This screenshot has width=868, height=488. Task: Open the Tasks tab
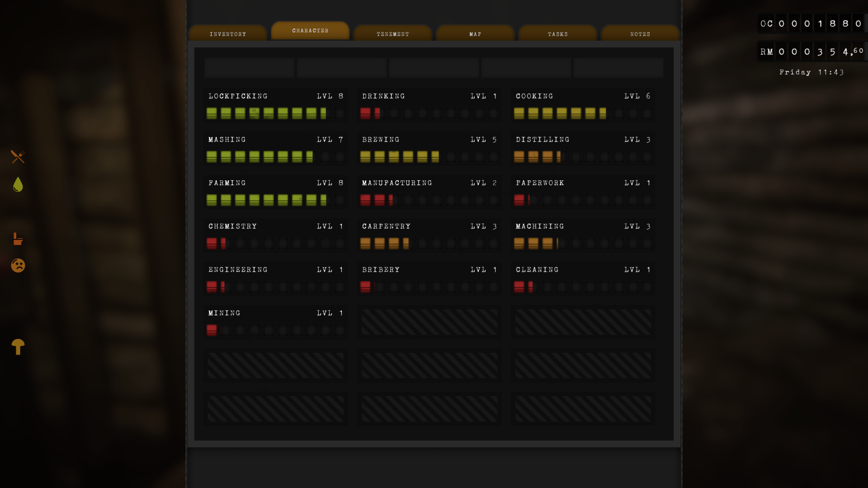(x=557, y=33)
